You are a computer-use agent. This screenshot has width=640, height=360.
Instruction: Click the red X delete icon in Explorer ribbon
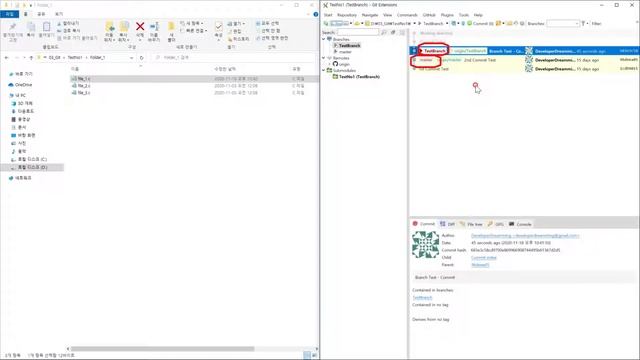[x=140, y=27]
